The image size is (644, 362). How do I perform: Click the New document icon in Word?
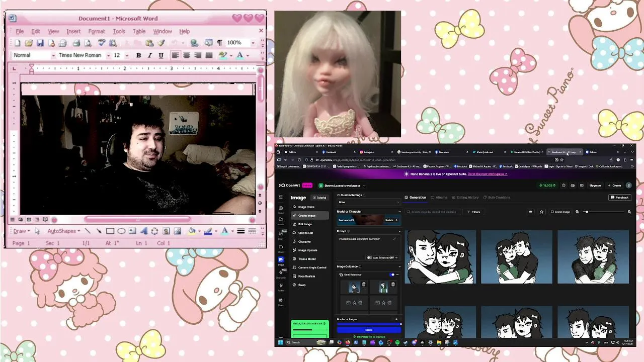(x=18, y=43)
